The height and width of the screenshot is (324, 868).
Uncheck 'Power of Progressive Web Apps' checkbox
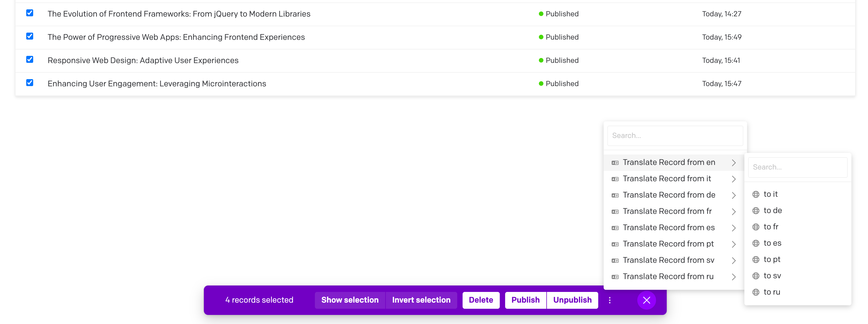(30, 36)
